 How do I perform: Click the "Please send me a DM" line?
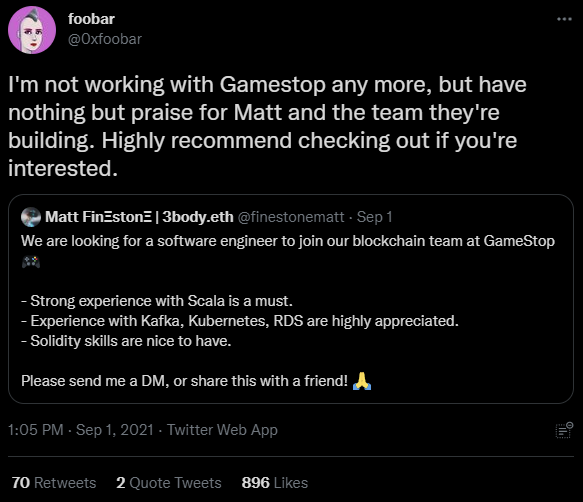point(184,381)
